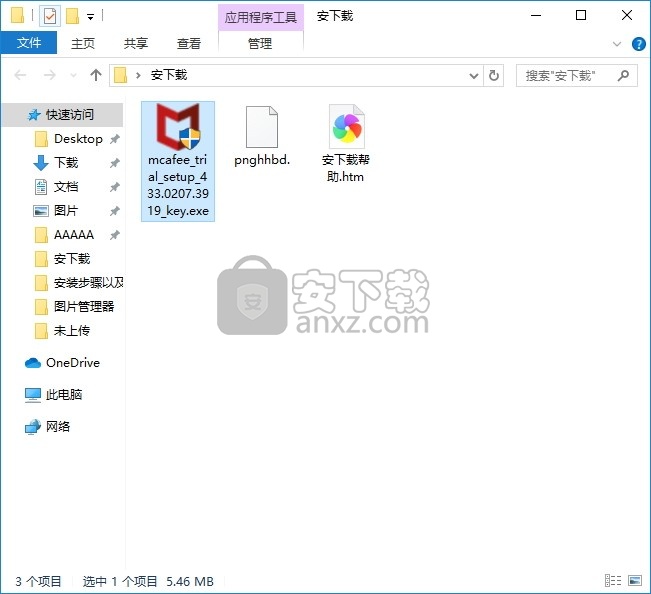Image resolution: width=651 pixels, height=594 pixels.
Task: Open 安下载 folder in navigation pane
Action: pos(72,259)
